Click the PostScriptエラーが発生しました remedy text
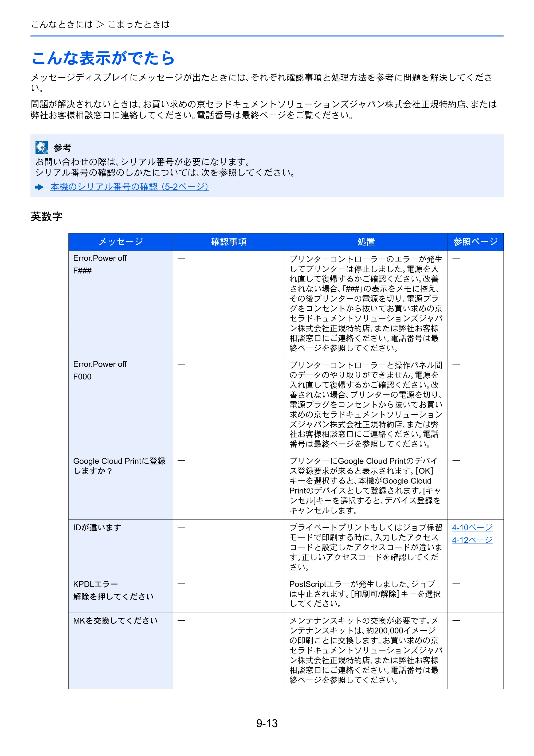Viewport: 534px width, 756px height. (365, 594)
